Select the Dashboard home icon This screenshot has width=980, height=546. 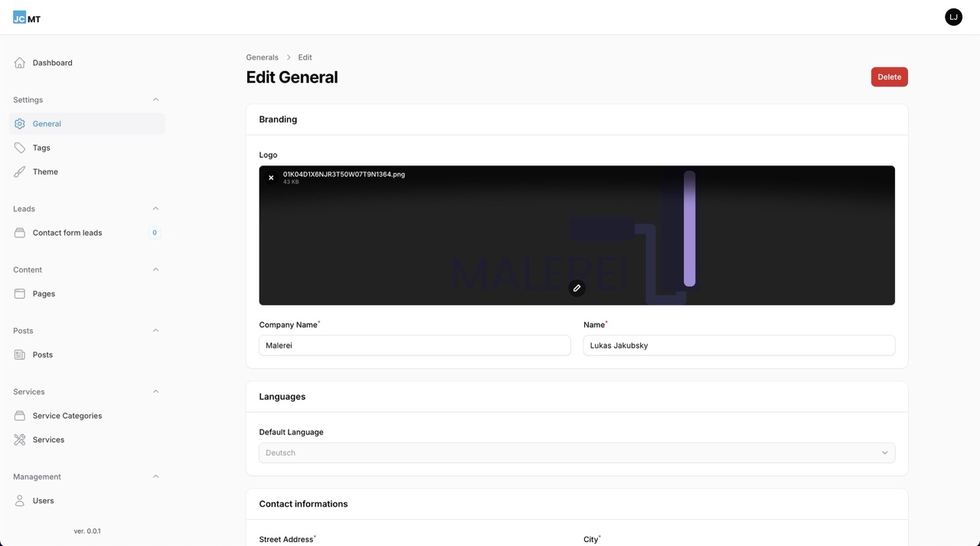click(19, 62)
